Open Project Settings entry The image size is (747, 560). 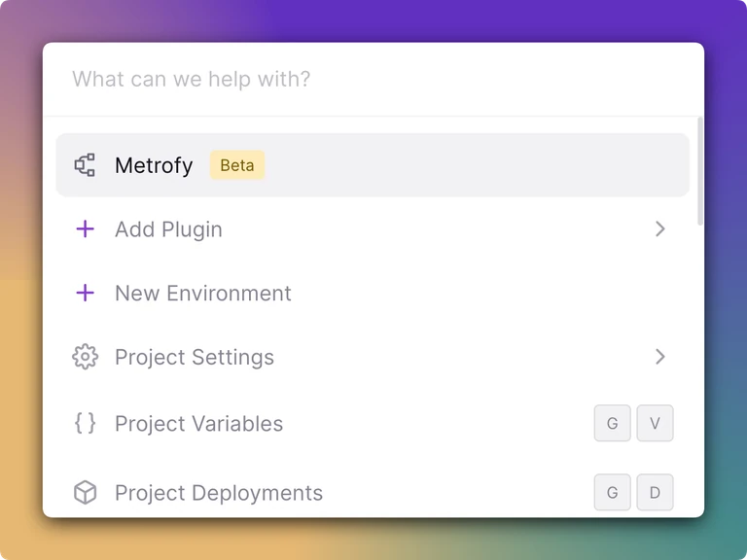coord(373,357)
